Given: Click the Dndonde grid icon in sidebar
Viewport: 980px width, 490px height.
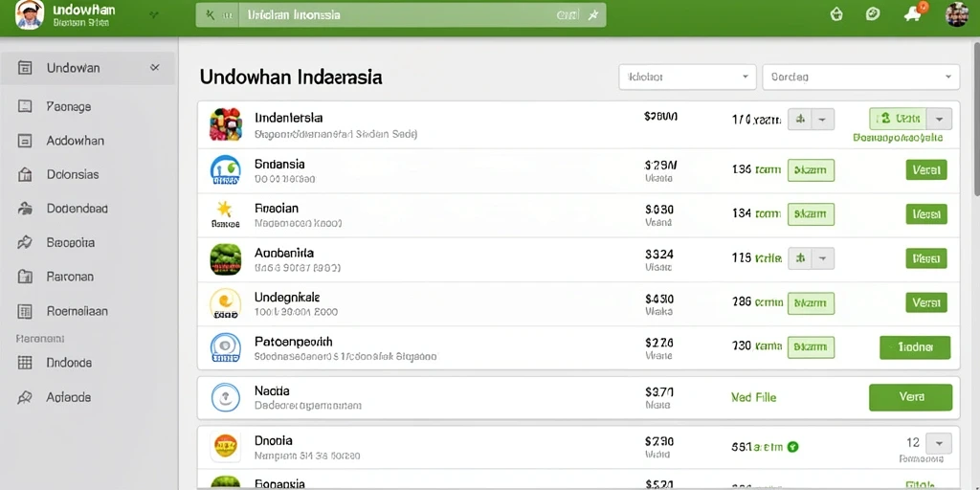Looking at the screenshot, I should click(25, 363).
